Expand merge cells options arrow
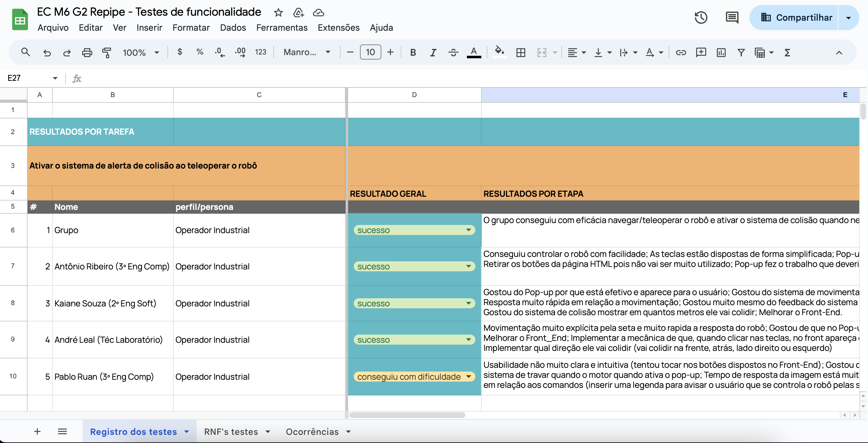868x443 pixels. 555,53
